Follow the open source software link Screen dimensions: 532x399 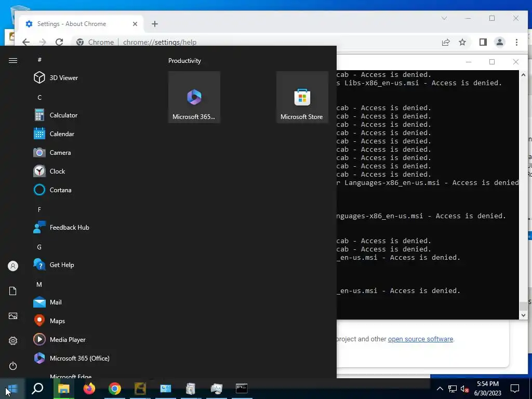[420, 339]
